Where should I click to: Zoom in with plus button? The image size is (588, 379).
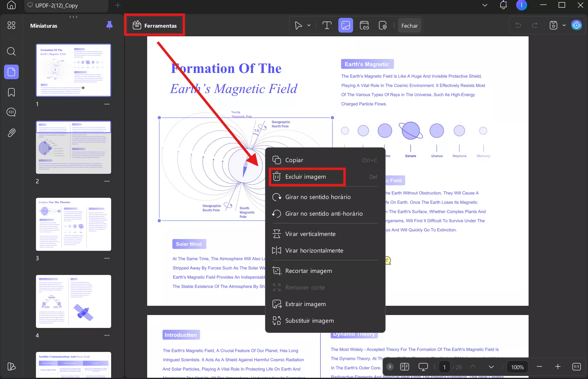(558, 367)
